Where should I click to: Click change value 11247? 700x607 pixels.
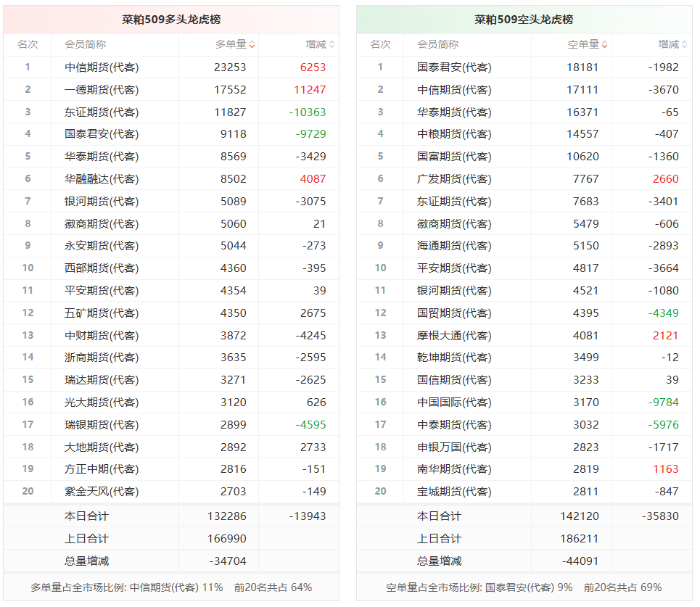tap(310, 90)
